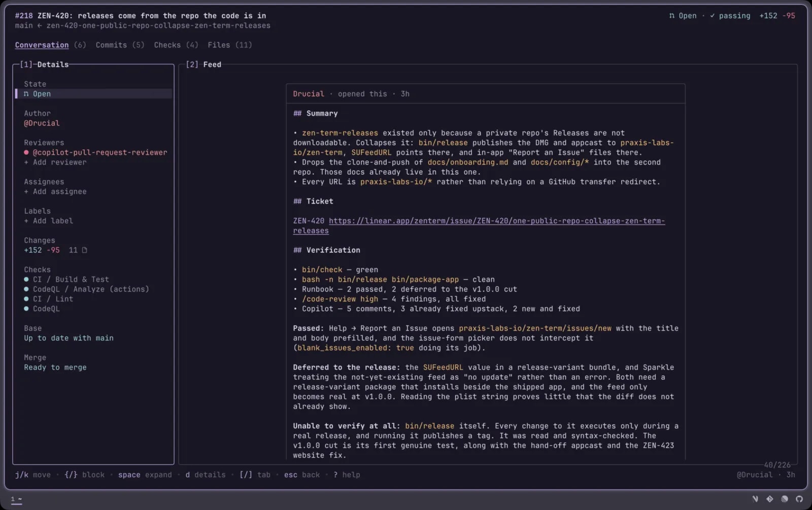
Task: Click the 'CI / Build & Test' check text
Action: 71,279
